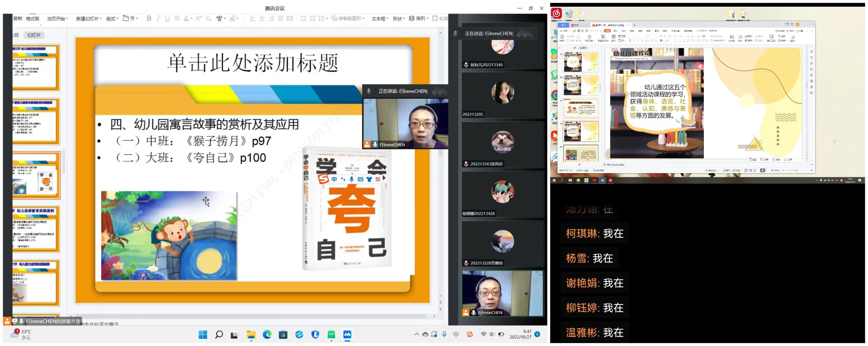Image resolution: width=868 pixels, height=346 pixels.
Task: Click the italic icon in left toolbar
Action: 158,19
